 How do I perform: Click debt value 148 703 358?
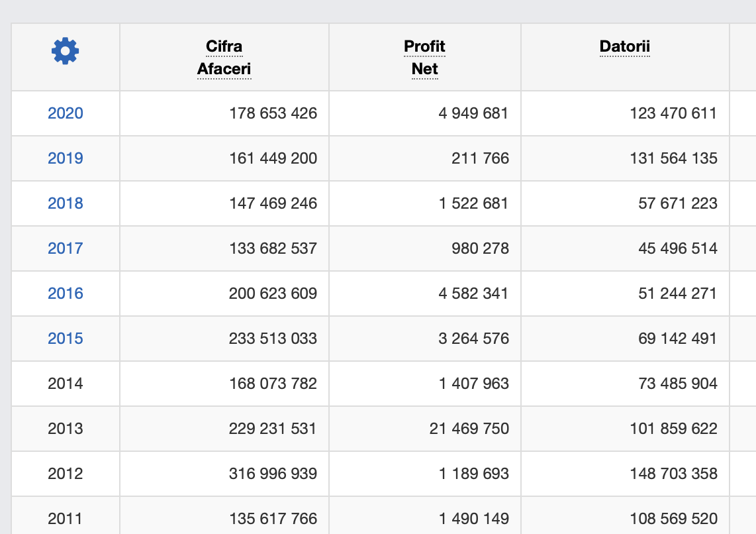(x=673, y=474)
